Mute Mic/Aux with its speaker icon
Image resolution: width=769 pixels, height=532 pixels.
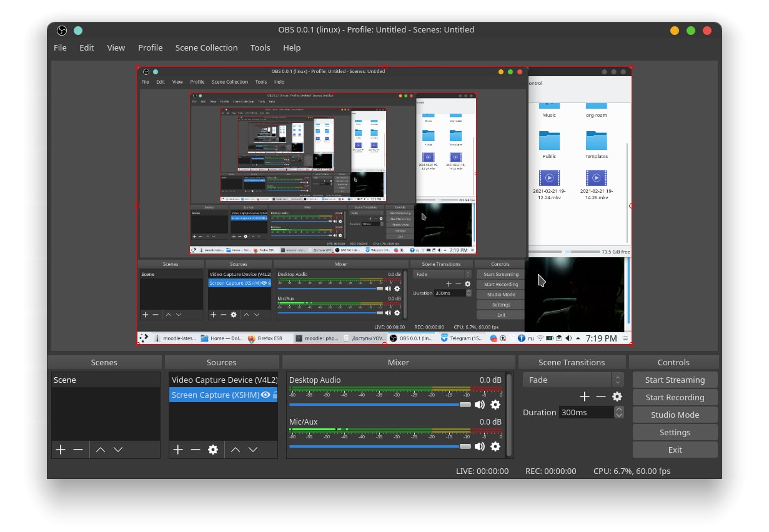[480, 446]
